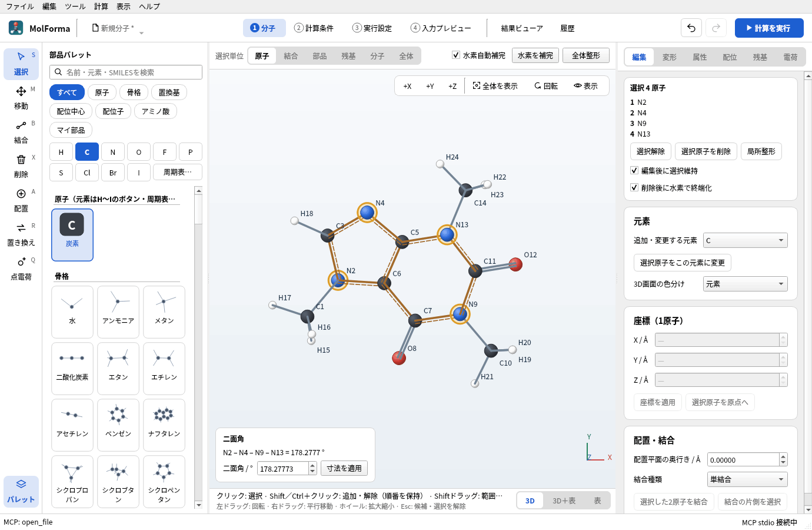Open the 計算 menu
This screenshot has height=530, width=812.
click(101, 6)
